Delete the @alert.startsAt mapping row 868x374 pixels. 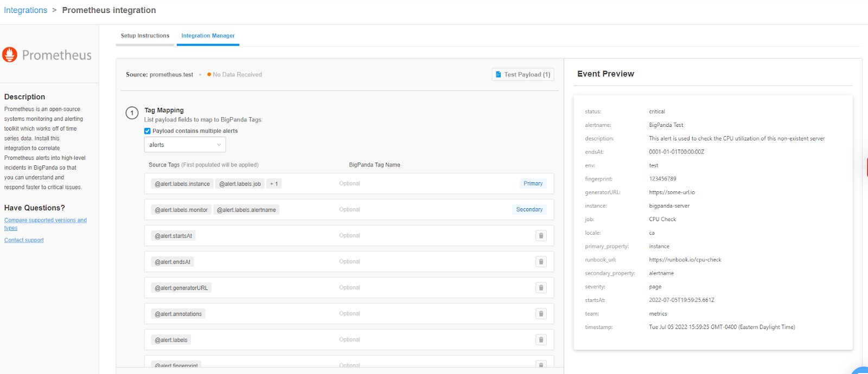(541, 236)
